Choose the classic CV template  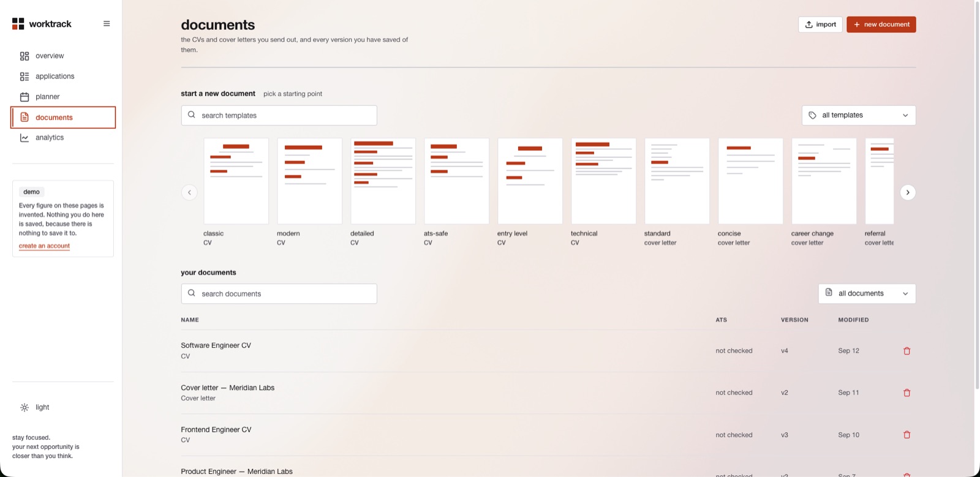point(236,192)
